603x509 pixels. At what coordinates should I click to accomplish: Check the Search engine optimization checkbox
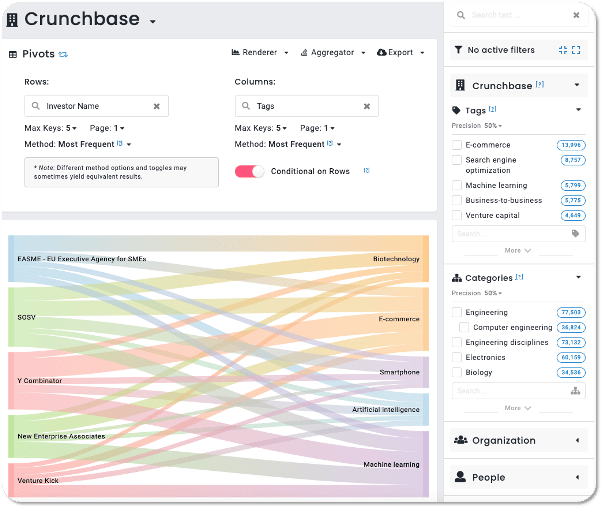tap(457, 160)
